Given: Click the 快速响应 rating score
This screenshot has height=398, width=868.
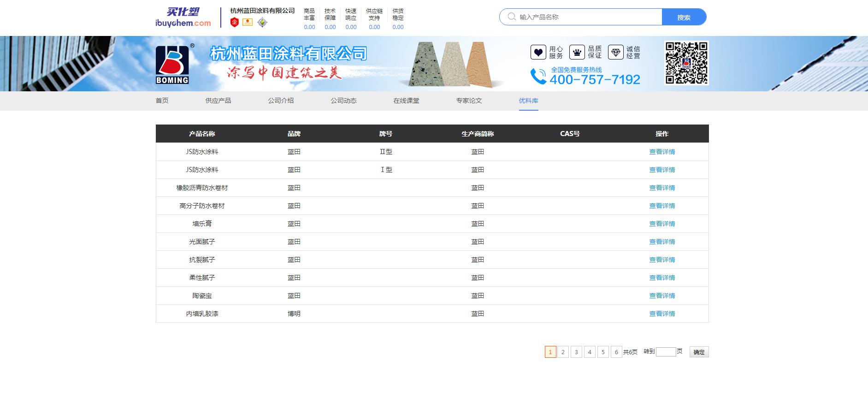Looking at the screenshot, I should click(351, 27).
